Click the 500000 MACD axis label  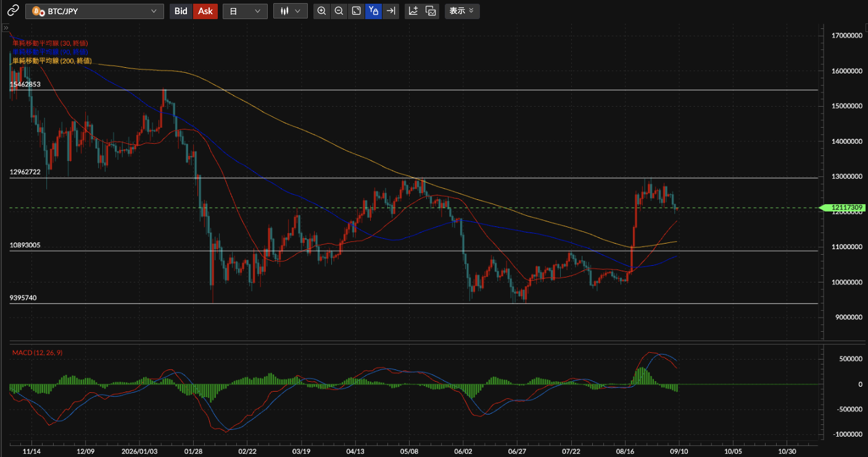tap(851, 359)
